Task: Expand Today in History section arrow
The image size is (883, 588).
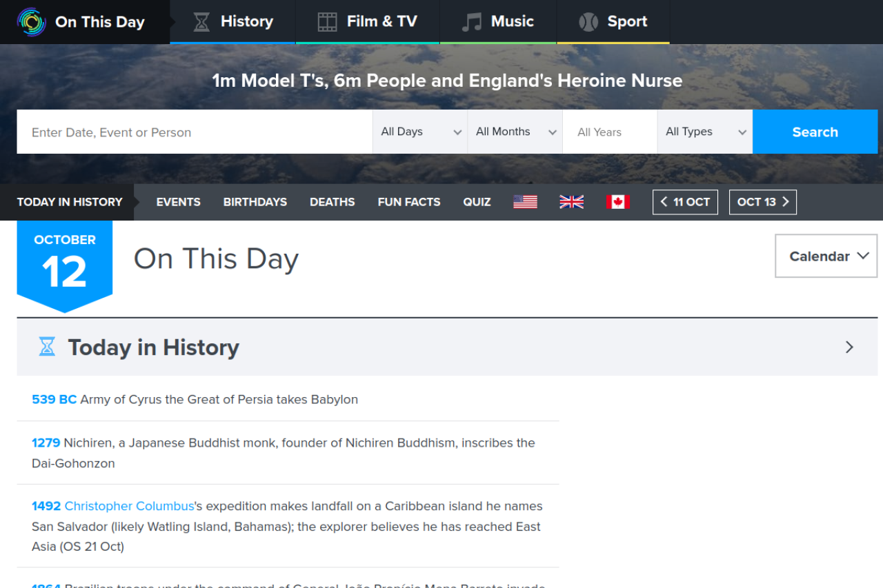Action: coord(849,347)
